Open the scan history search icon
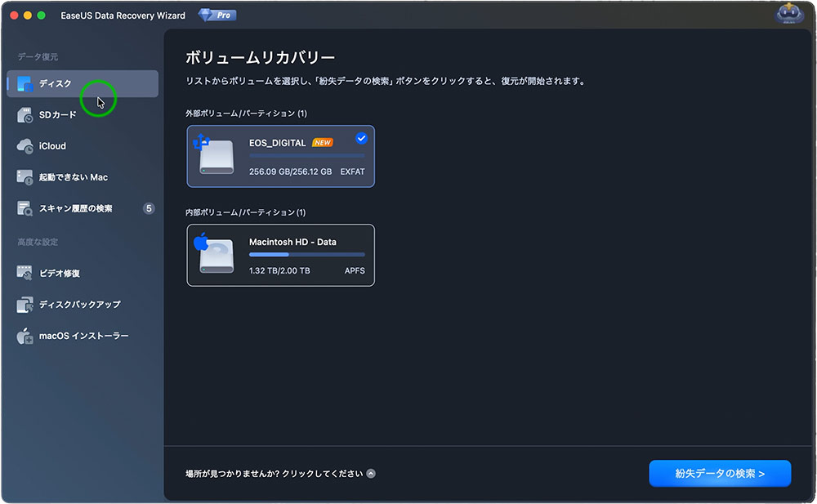This screenshot has height=504, width=817. (25, 209)
